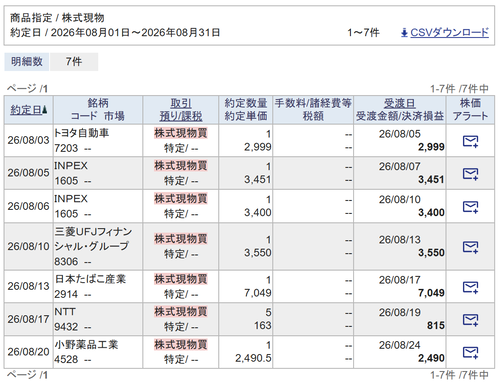This screenshot has height=384, width=500.
Task: Select the 明細数 label tab
Action: coord(27,62)
